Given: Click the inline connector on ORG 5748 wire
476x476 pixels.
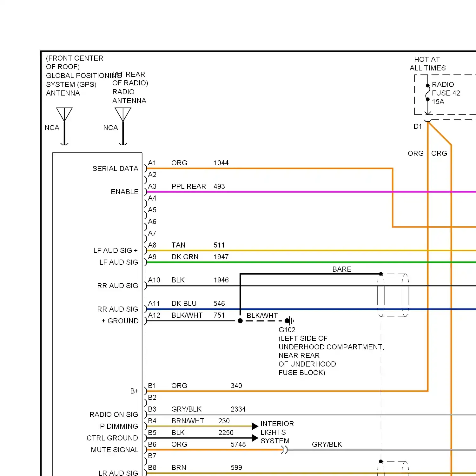Looking at the screenshot, I should [x=284, y=450].
